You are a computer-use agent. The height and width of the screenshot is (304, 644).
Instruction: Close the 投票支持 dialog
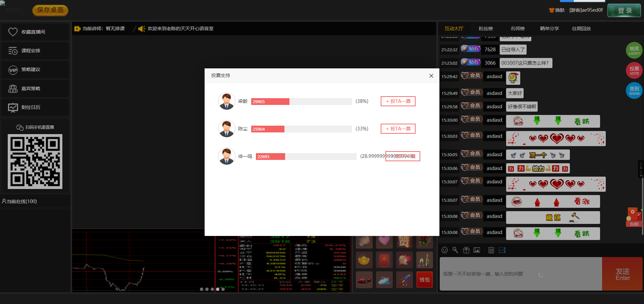coord(431,76)
